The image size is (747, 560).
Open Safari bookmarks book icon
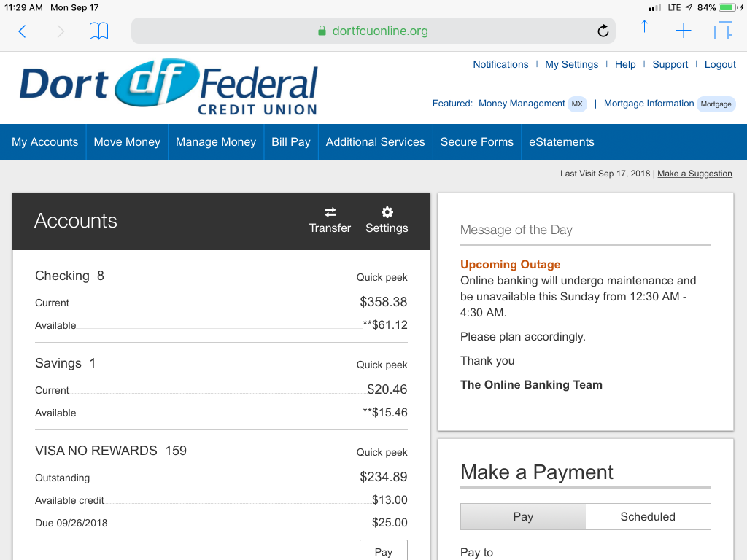[x=98, y=31]
